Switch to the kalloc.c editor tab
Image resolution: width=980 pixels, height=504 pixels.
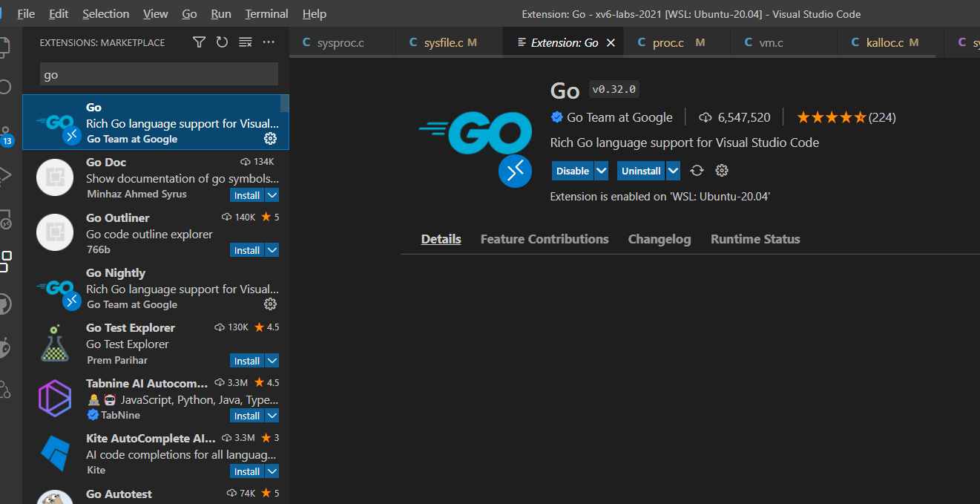(891, 43)
